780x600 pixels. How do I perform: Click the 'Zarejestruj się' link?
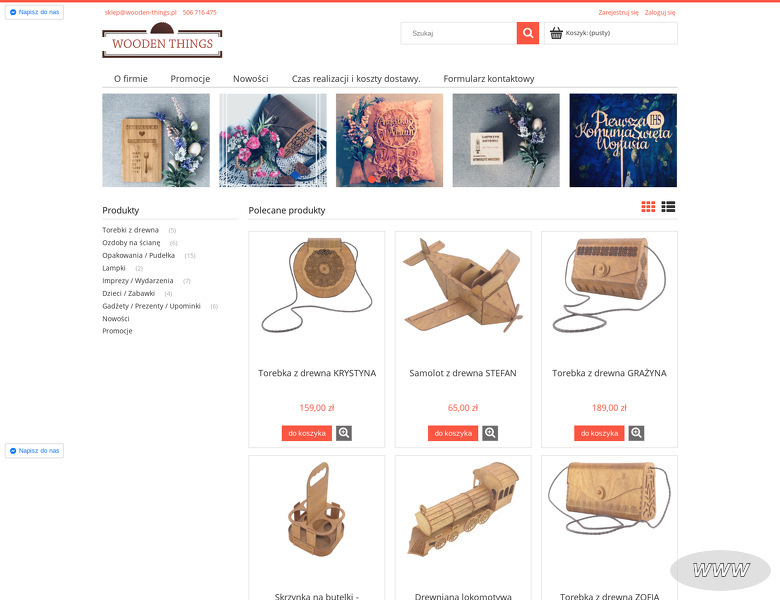coord(618,12)
